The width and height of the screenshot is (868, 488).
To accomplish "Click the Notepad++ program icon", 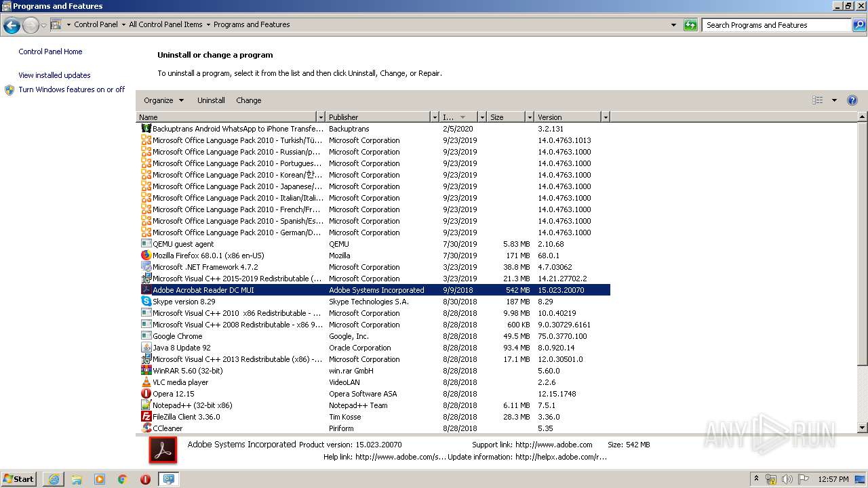I will tap(146, 405).
